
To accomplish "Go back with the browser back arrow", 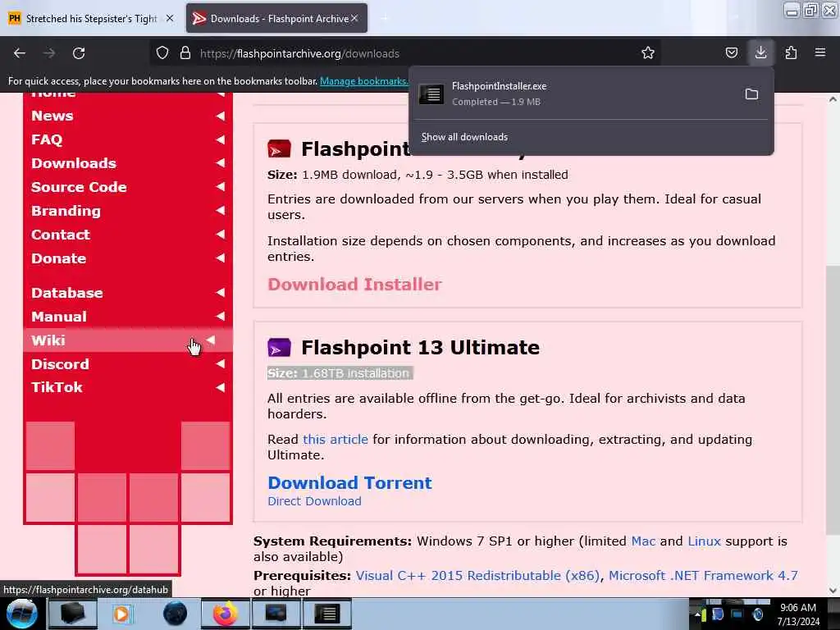I will tap(20, 53).
